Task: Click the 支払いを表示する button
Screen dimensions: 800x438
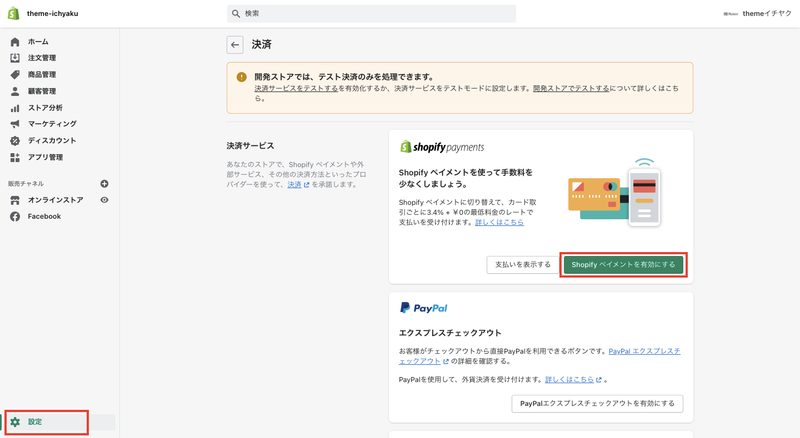Action: (x=523, y=265)
